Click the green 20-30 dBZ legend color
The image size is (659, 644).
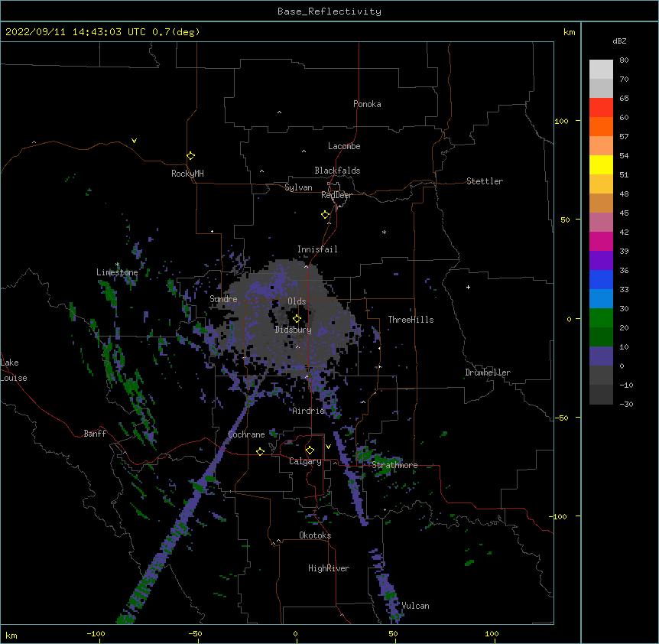(601, 318)
